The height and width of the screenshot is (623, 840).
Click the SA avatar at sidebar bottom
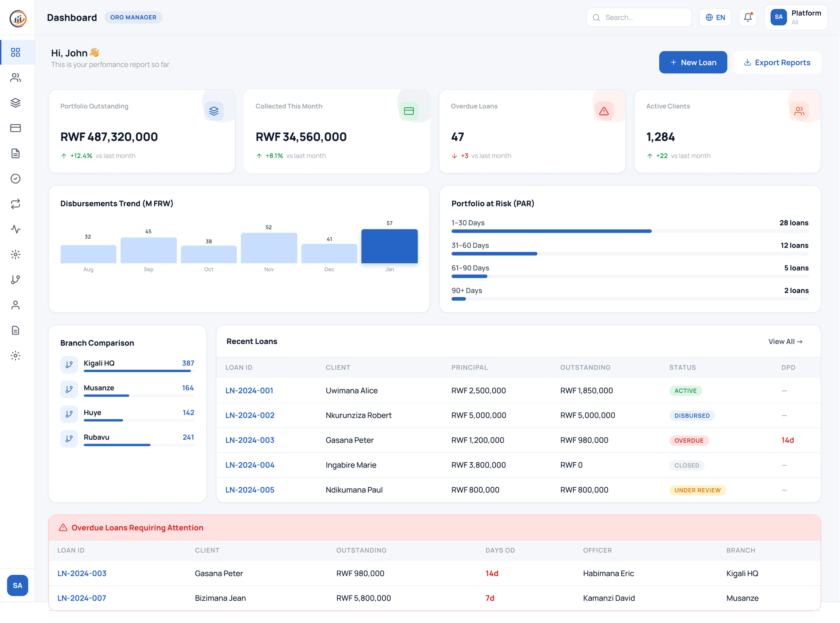point(17,585)
